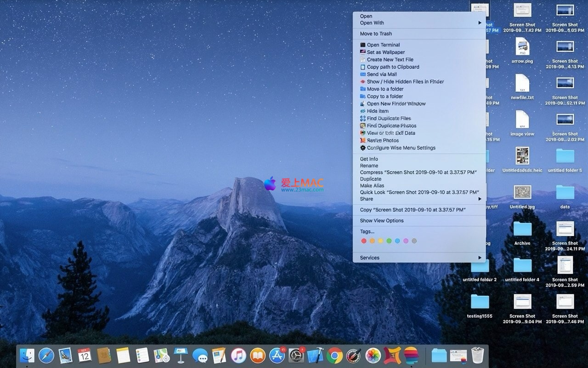Click Hide item in the menu
Screen dimensions: 588x368
pos(377,111)
